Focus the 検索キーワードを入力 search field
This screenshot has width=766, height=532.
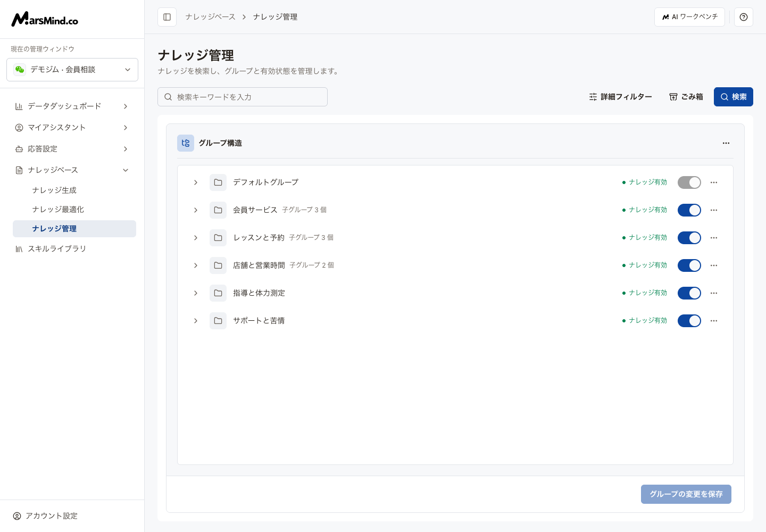coord(243,97)
